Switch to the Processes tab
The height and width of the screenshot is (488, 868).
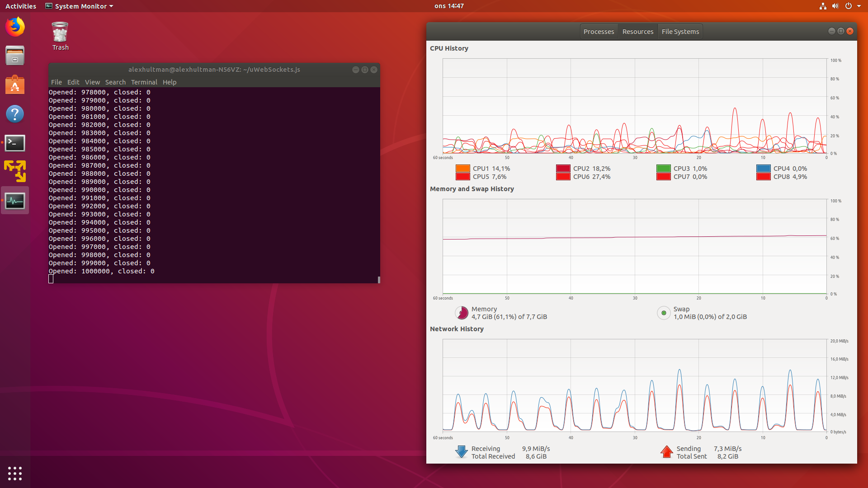click(x=599, y=32)
